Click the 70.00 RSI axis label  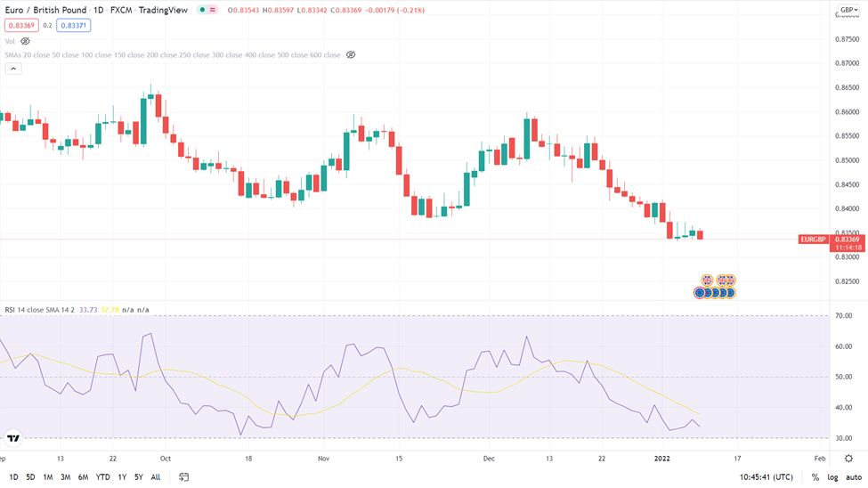(844, 316)
